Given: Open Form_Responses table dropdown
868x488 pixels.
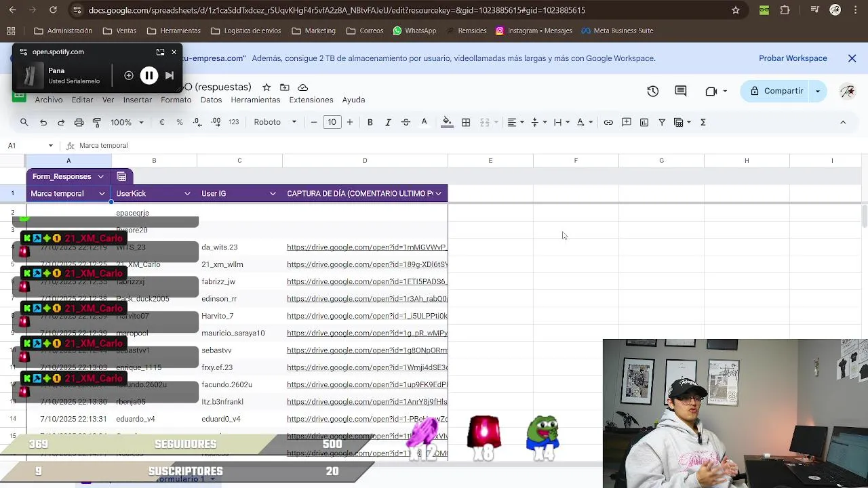Looking at the screenshot, I should (x=100, y=176).
